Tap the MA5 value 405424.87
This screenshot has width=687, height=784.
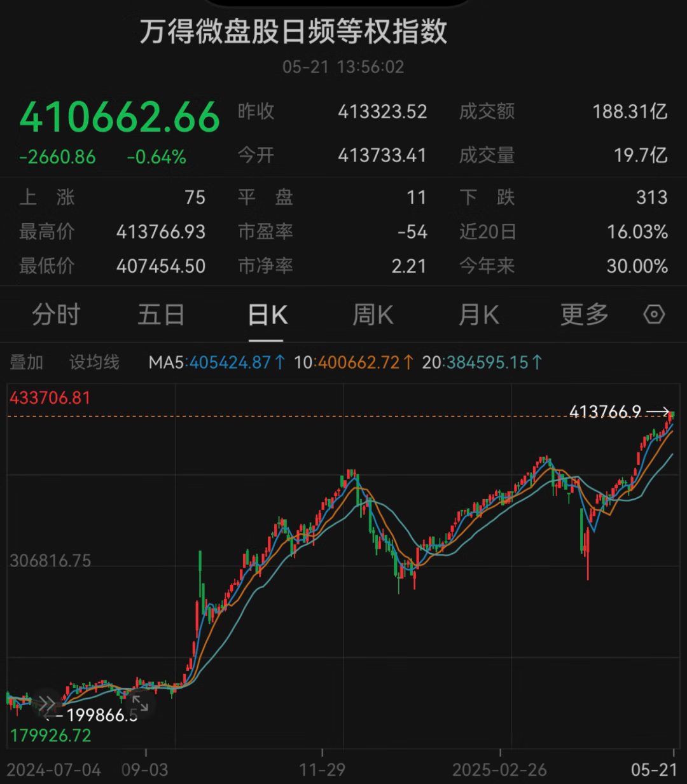point(230,362)
